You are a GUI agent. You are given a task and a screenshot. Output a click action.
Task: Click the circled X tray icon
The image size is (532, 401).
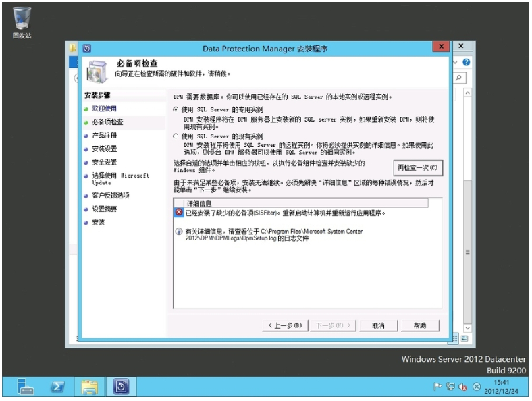pos(477,387)
